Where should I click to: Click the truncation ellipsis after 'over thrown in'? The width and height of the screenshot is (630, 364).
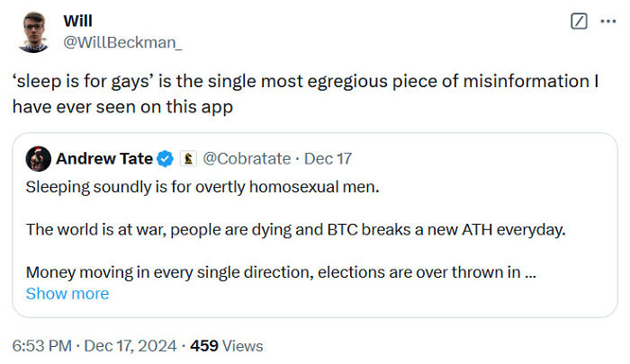tap(530, 272)
